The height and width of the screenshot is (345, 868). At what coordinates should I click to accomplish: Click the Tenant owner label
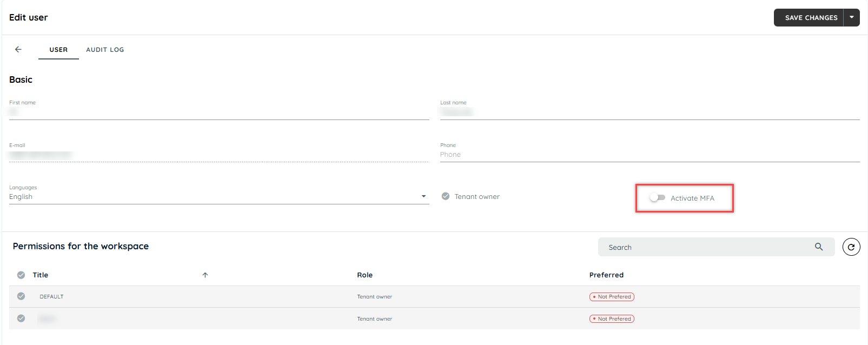477,196
